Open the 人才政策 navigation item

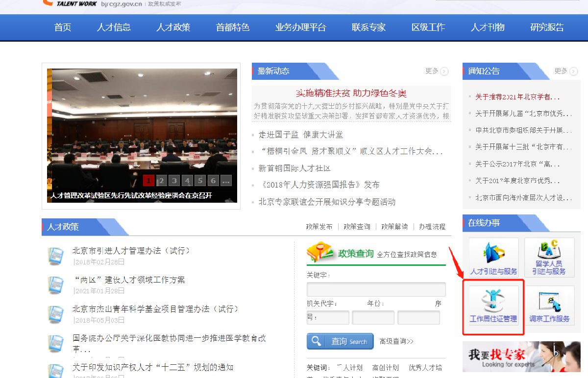[x=173, y=27]
